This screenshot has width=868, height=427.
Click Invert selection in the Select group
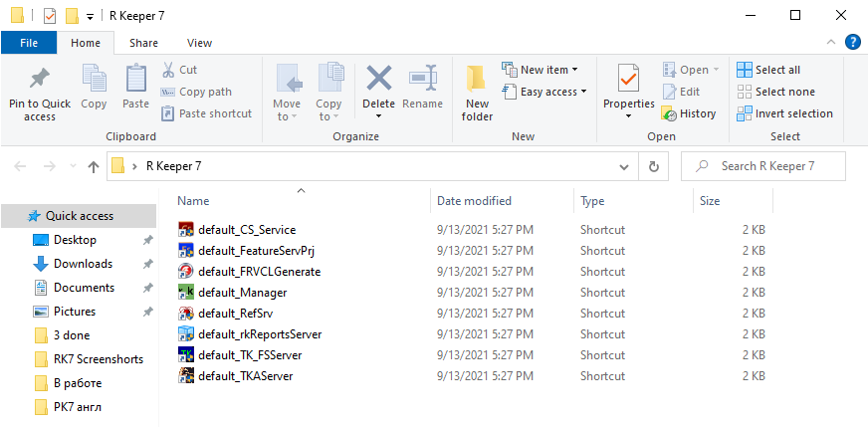[x=784, y=113]
